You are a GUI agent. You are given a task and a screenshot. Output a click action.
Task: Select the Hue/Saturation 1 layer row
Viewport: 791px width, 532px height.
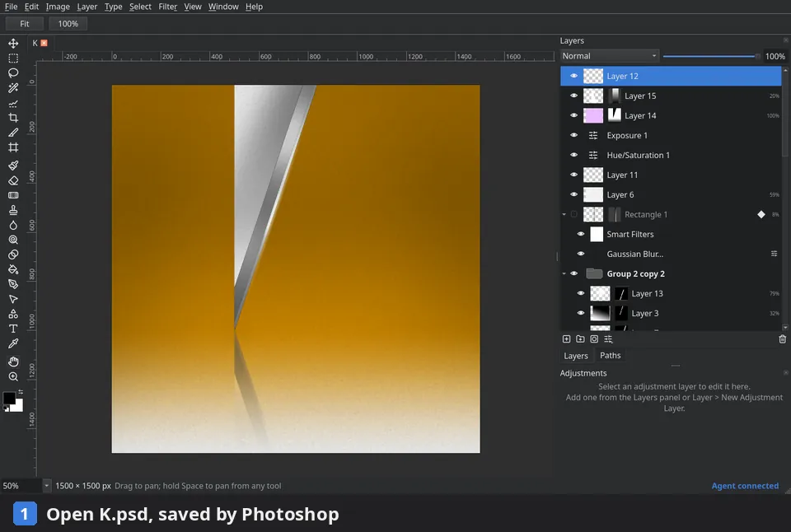671,155
